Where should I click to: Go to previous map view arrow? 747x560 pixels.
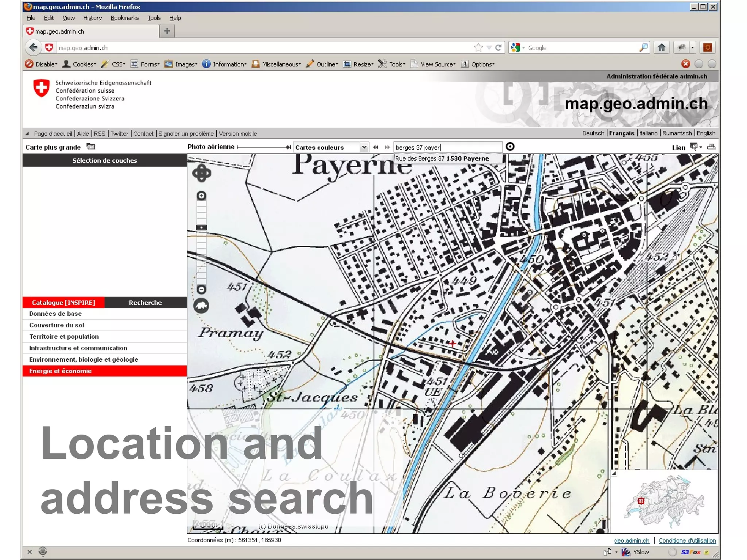[x=375, y=147]
